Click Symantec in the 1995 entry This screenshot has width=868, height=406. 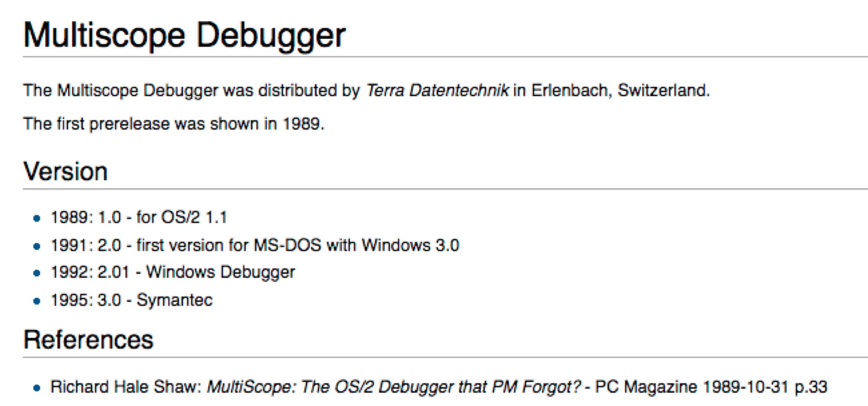click(x=175, y=300)
